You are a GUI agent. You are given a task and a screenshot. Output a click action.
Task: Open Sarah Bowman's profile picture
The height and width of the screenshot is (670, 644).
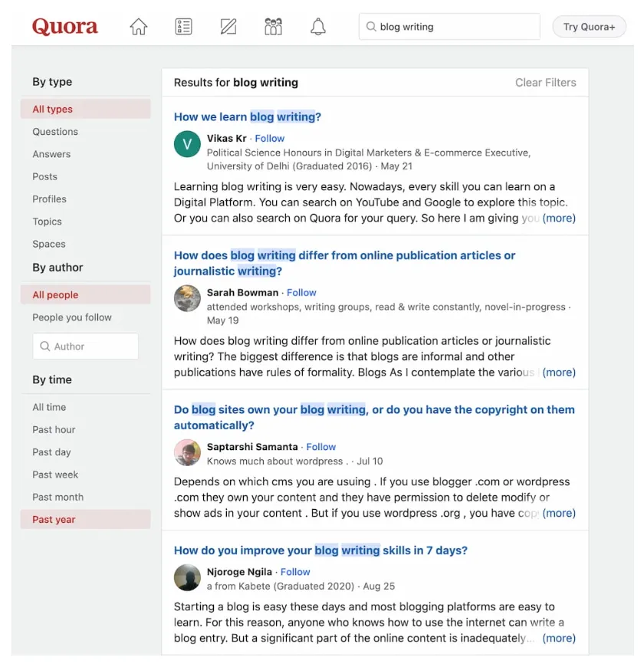pos(187,298)
